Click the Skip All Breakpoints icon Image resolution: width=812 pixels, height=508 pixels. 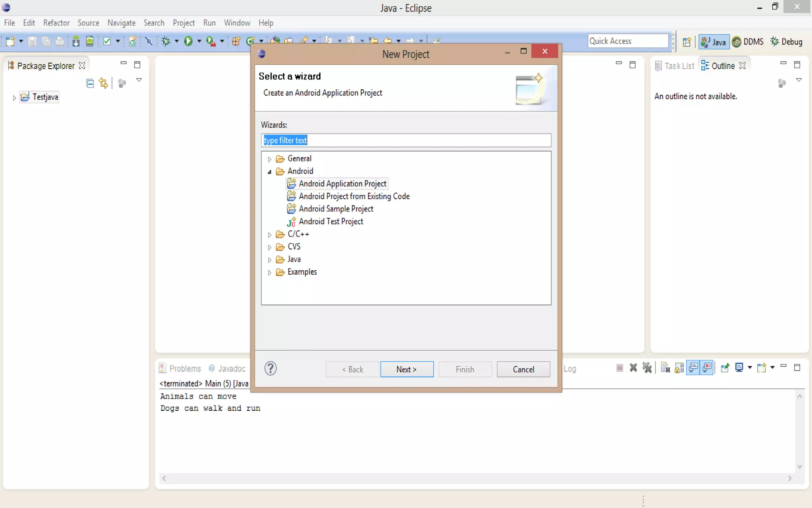pos(149,41)
